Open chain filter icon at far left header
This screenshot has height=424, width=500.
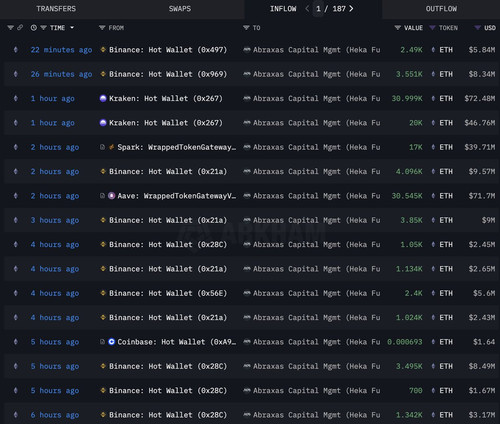coord(11,28)
